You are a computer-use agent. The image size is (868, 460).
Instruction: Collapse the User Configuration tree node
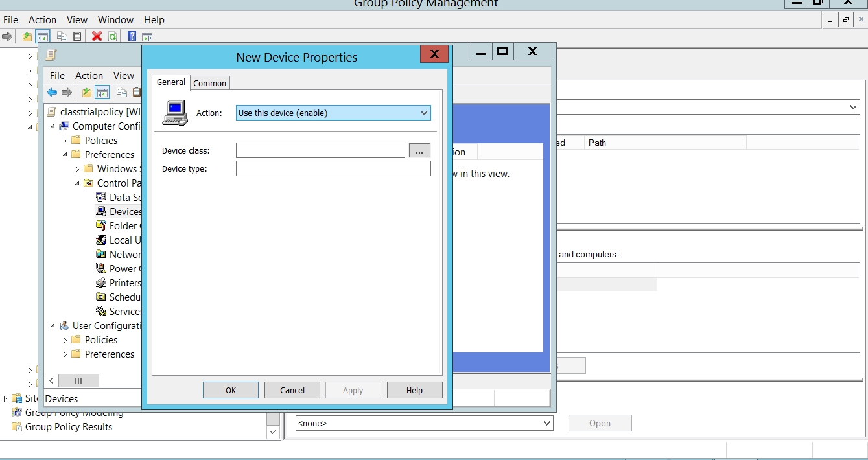[x=53, y=326]
